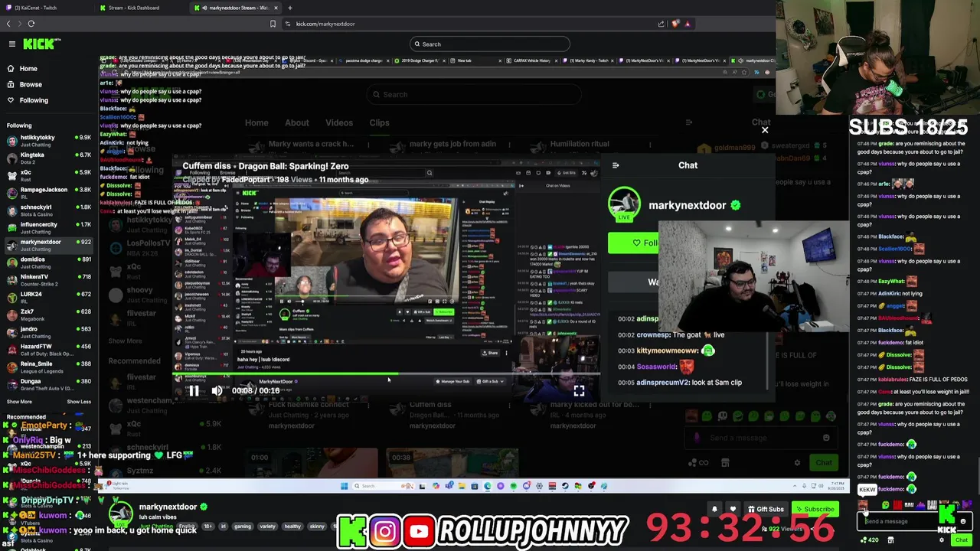Select the About tab on the background channel page

click(x=297, y=122)
